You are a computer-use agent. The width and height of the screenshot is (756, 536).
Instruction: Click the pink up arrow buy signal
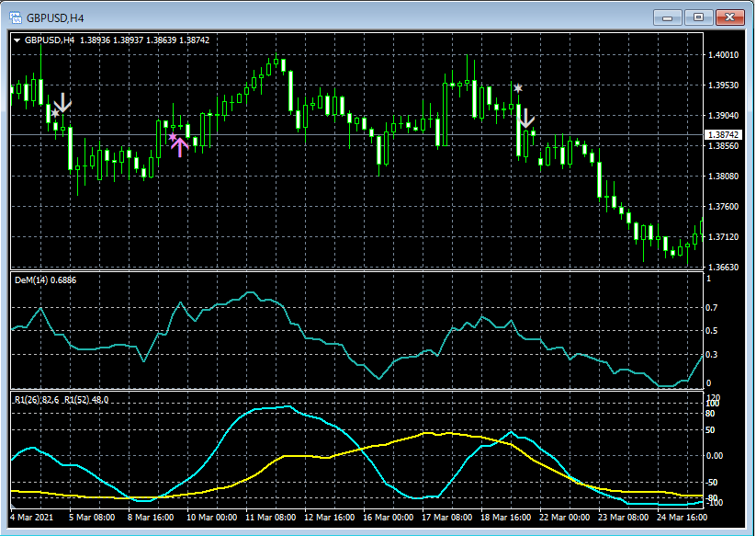(x=180, y=147)
